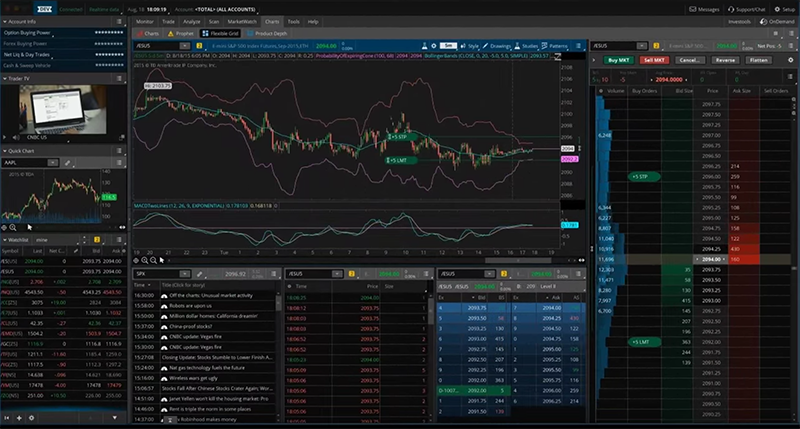Click the Reverse position button

click(x=725, y=60)
